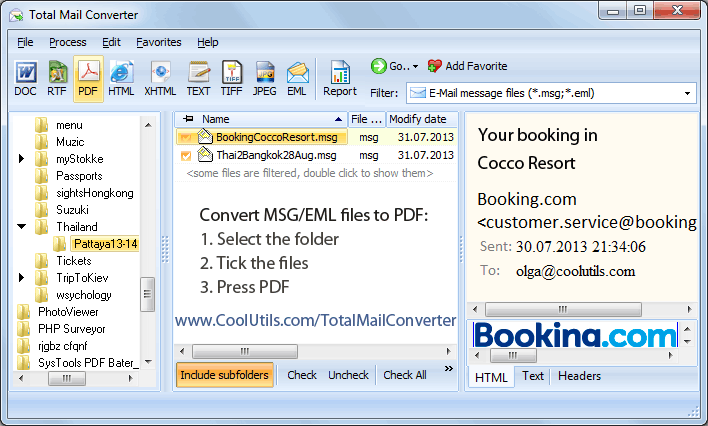Click the pin icon in Name column header
The height and width of the screenshot is (426, 708).
tap(188, 119)
